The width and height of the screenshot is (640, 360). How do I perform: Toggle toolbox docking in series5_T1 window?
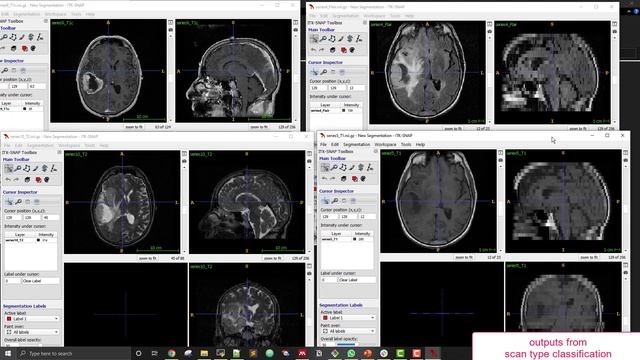click(376, 151)
